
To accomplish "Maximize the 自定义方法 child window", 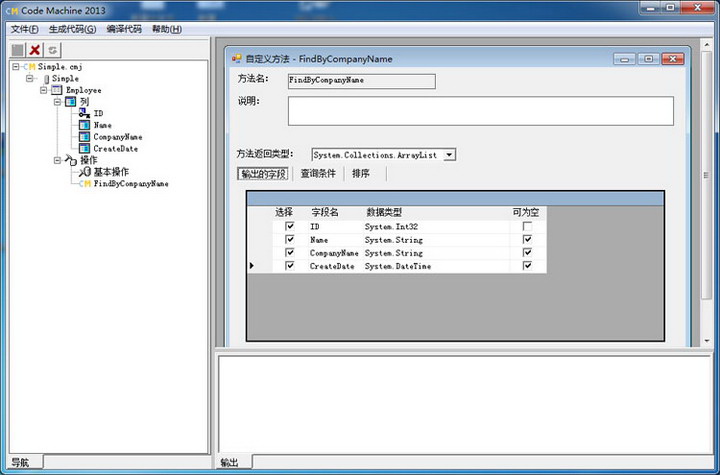I will coord(648,59).
